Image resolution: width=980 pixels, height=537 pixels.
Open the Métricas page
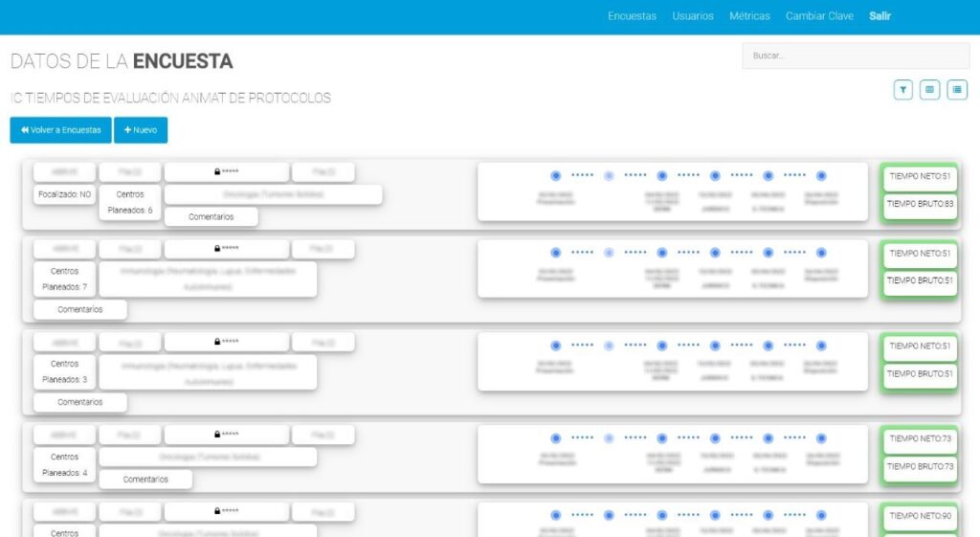pyautogui.click(x=749, y=16)
